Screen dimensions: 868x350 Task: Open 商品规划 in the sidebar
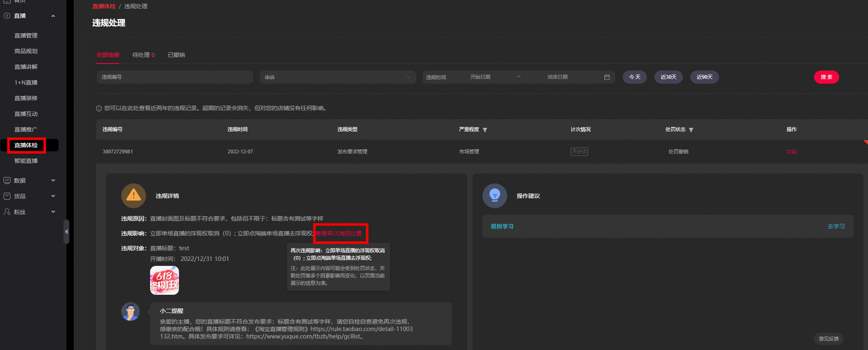(26, 51)
